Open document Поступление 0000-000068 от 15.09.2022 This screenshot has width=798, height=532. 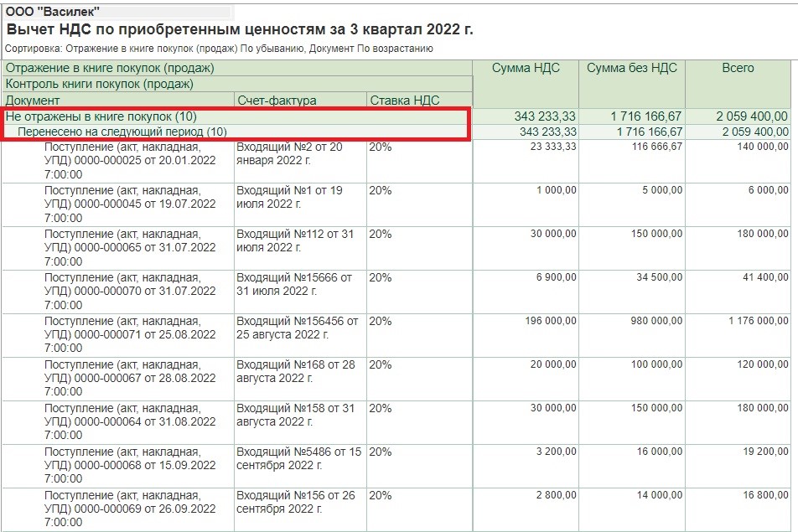tap(130, 465)
